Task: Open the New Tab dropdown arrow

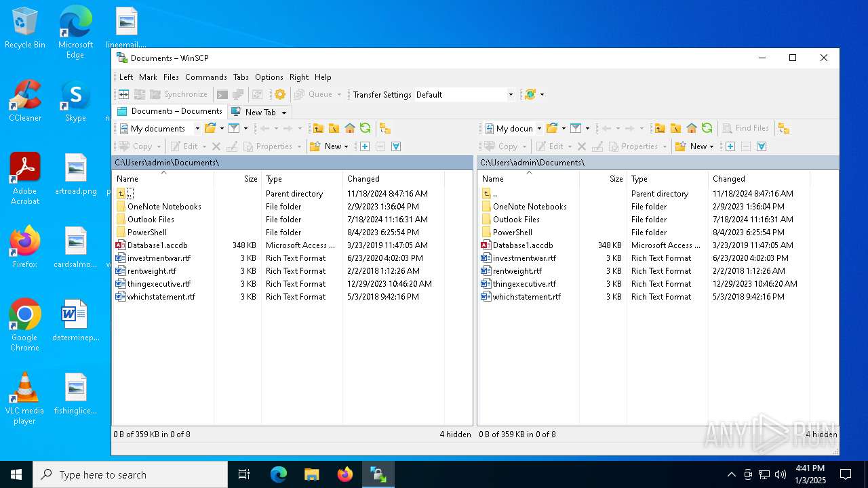Action: click(x=284, y=113)
